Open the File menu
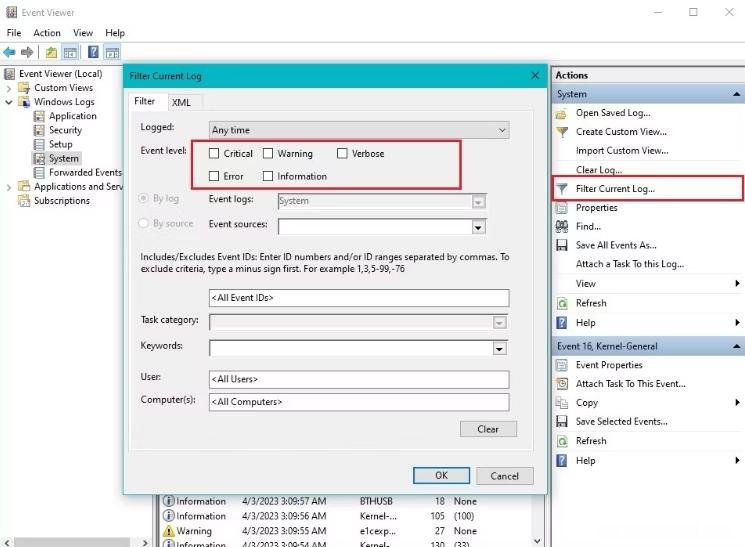745x547 pixels. (x=14, y=33)
